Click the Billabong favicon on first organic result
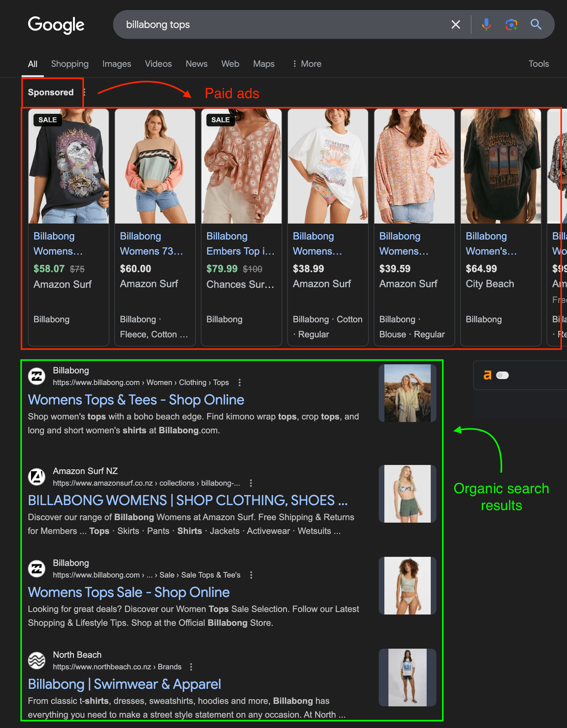 pos(37,376)
